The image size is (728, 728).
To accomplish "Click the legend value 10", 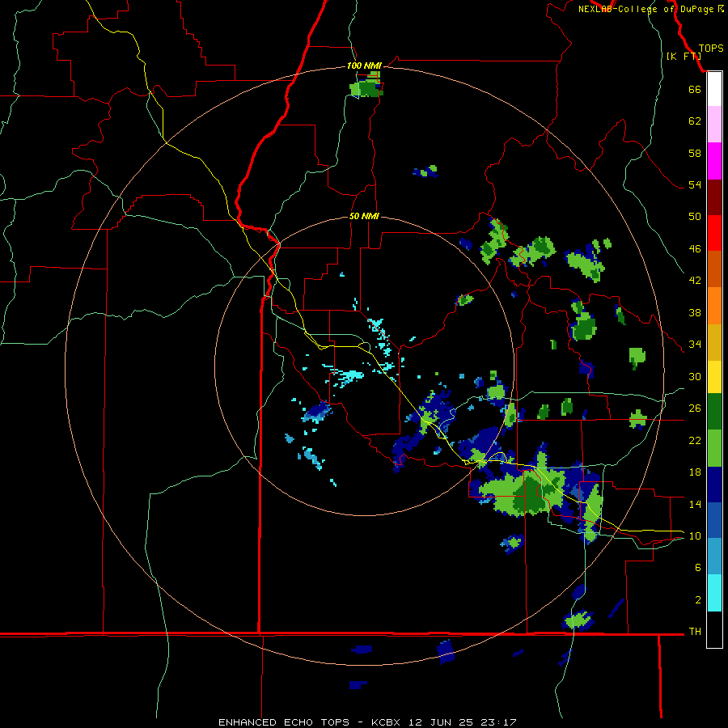I will coord(695,536).
